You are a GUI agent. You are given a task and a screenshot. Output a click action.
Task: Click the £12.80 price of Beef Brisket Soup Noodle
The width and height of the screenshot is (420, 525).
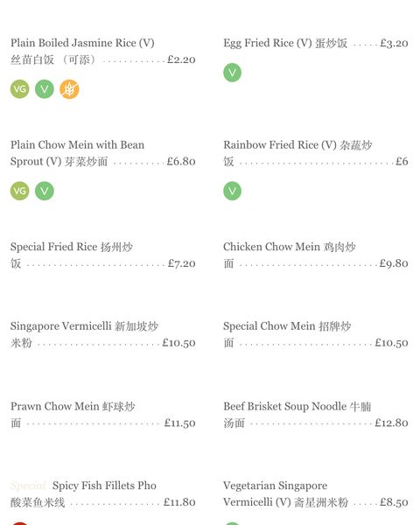(x=391, y=423)
